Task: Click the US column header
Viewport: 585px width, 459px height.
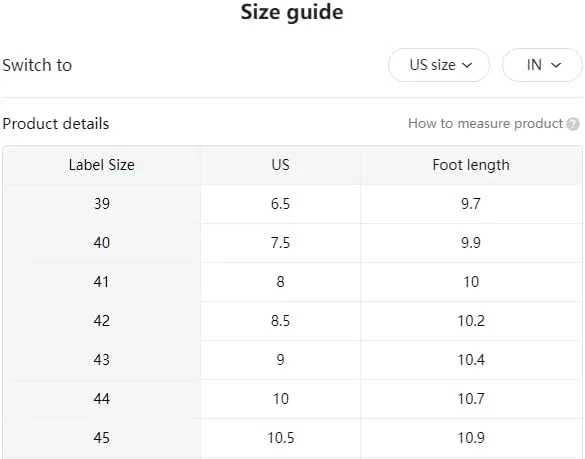Action: pyautogui.click(x=281, y=165)
